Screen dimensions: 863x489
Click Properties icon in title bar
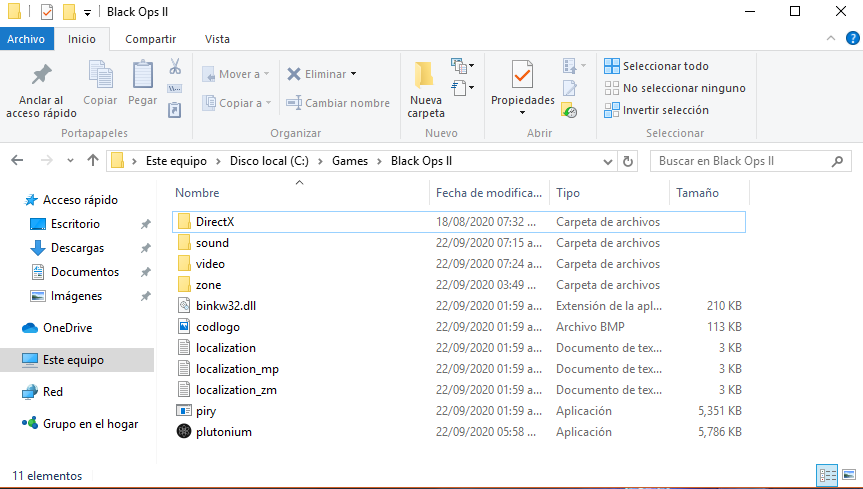[x=47, y=12]
